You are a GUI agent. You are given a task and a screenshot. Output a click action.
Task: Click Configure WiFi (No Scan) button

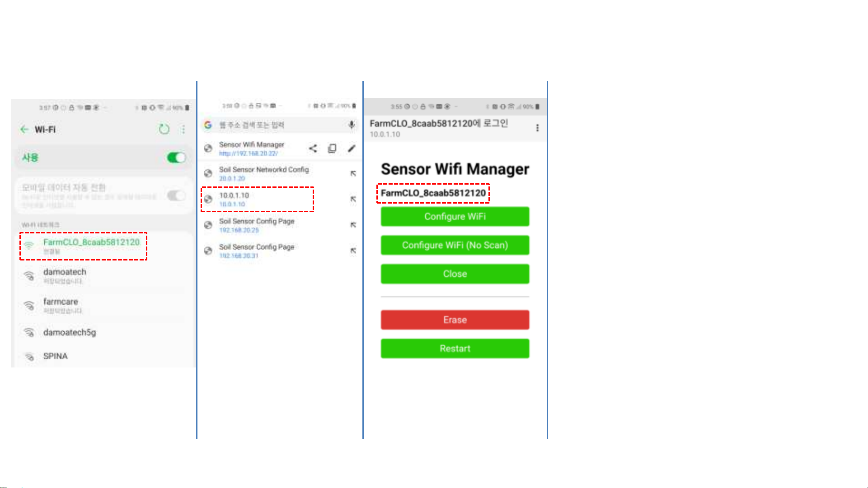pos(455,245)
